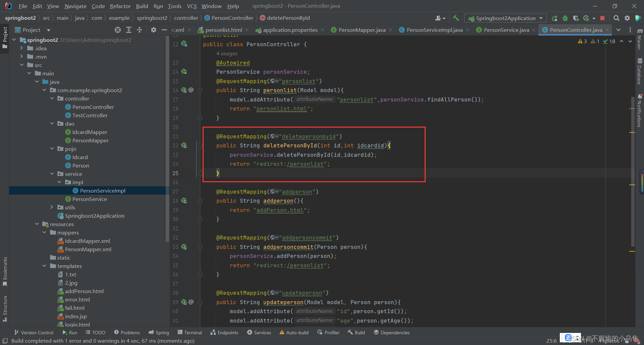The width and height of the screenshot is (644, 345).
Task: Open the Refactor menu
Action: coord(120,6)
